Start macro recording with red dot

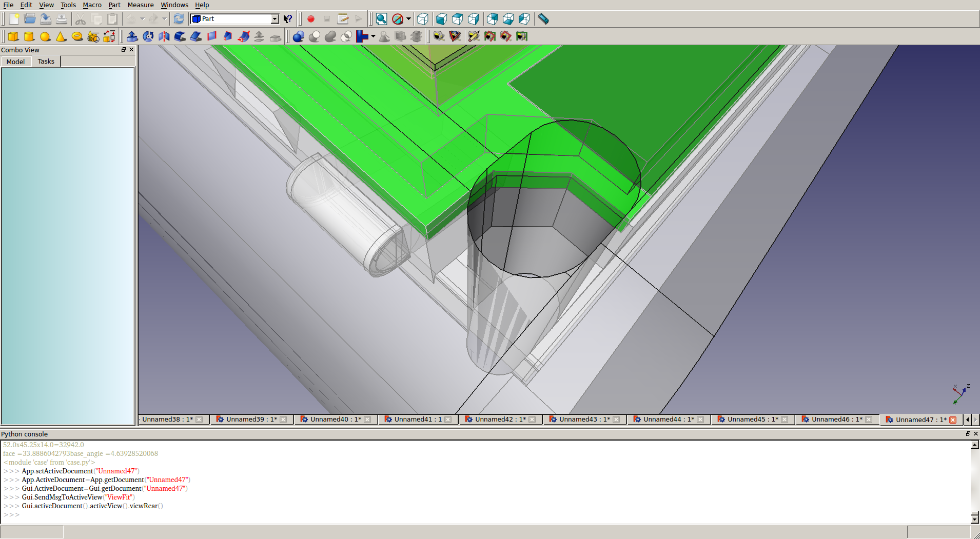coord(310,19)
